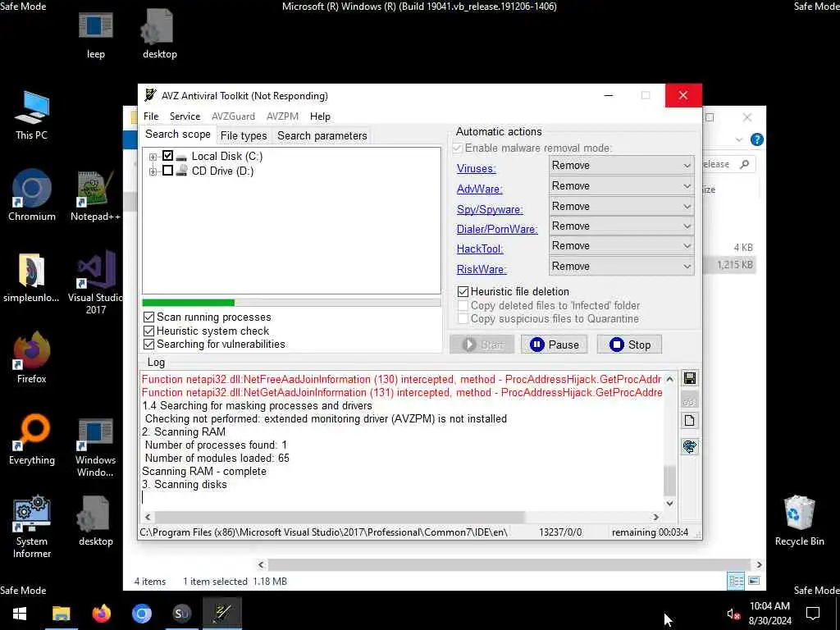Select the System Informer desktop shortcut
The width and height of the screenshot is (840, 630).
[x=32, y=527]
